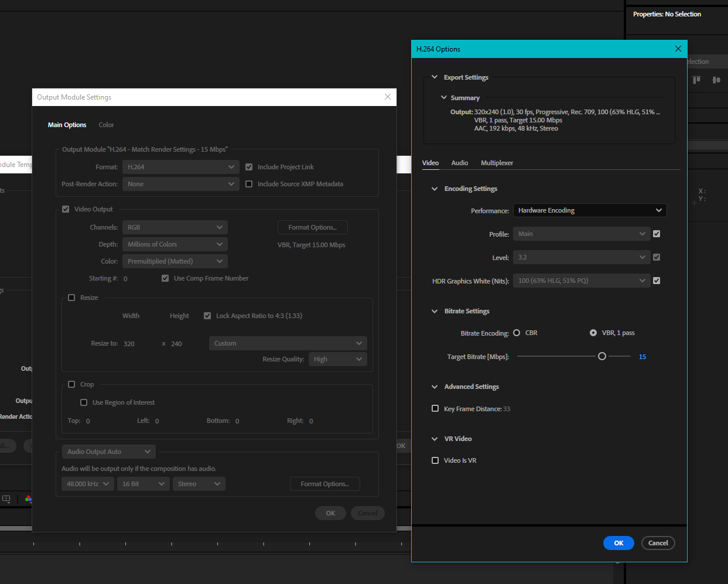
Task: Collapse the Bitrate Settings section
Action: pyautogui.click(x=434, y=311)
